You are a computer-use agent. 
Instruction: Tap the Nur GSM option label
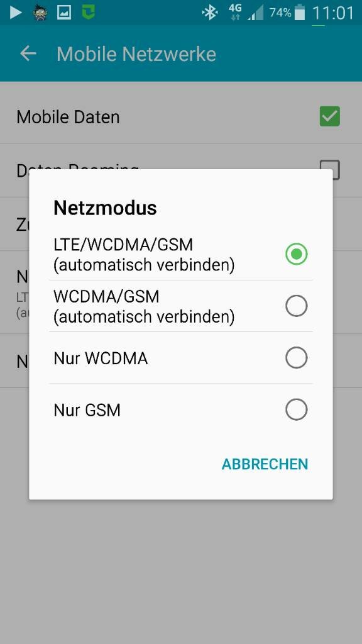pos(87,410)
